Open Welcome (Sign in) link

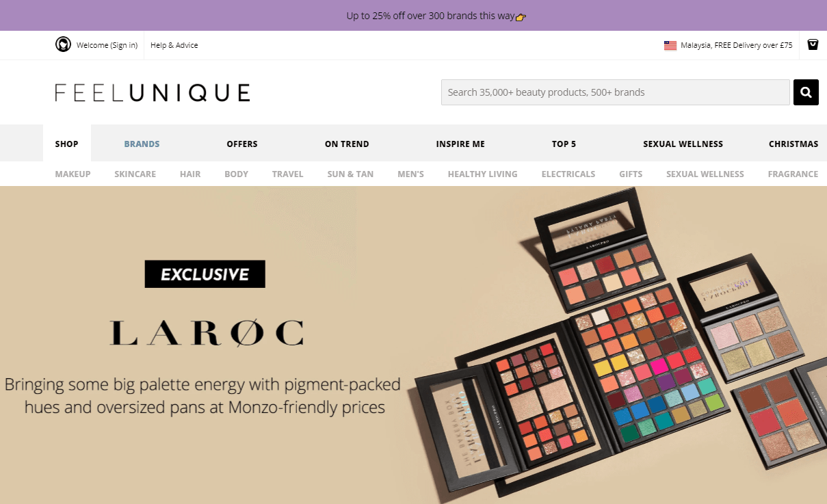pyautogui.click(x=107, y=45)
